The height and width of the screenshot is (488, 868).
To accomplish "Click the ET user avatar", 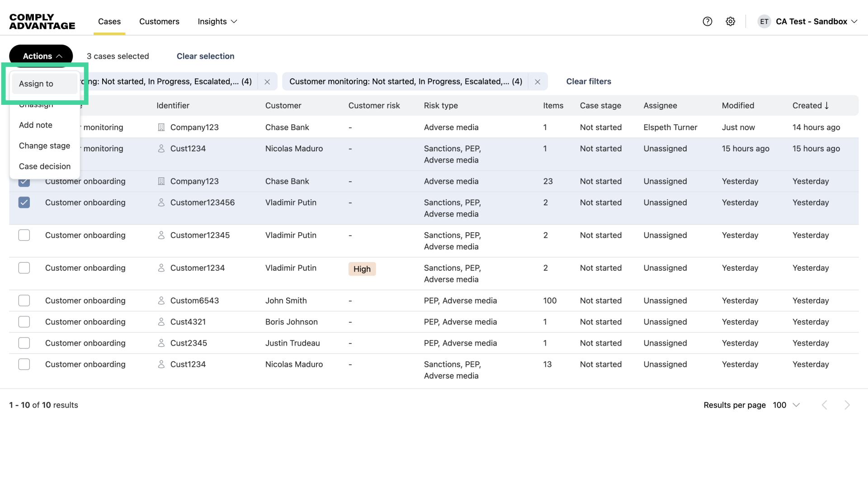I will point(764,21).
